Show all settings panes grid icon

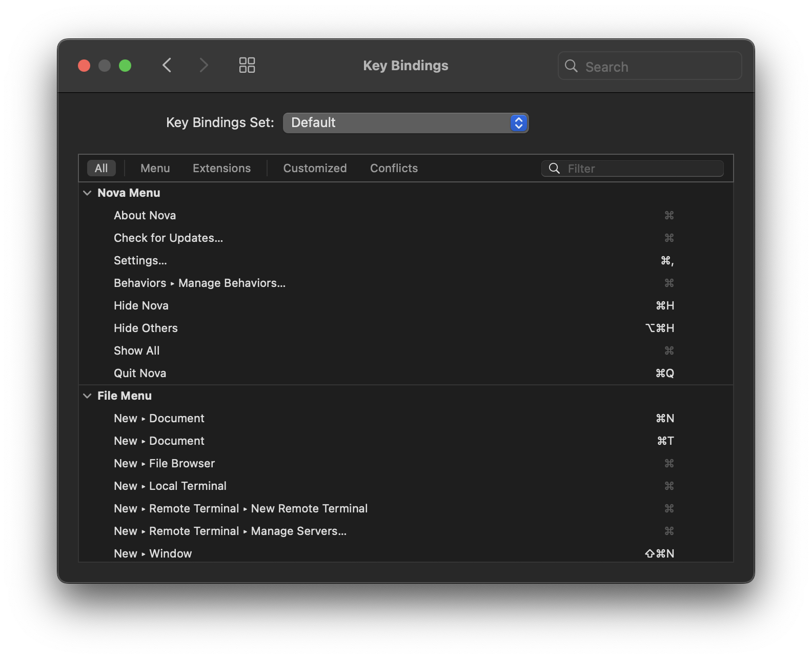[x=247, y=65]
